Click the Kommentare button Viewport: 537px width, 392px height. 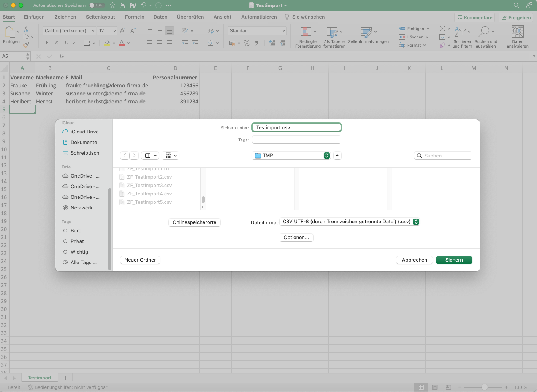pos(475,17)
